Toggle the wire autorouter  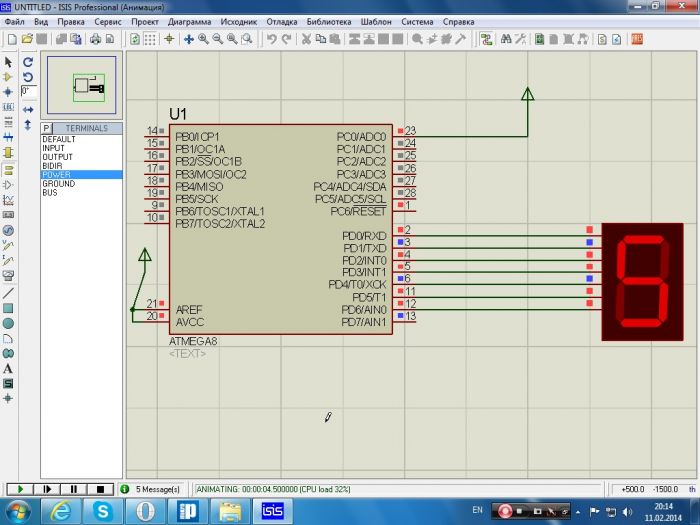(486, 39)
